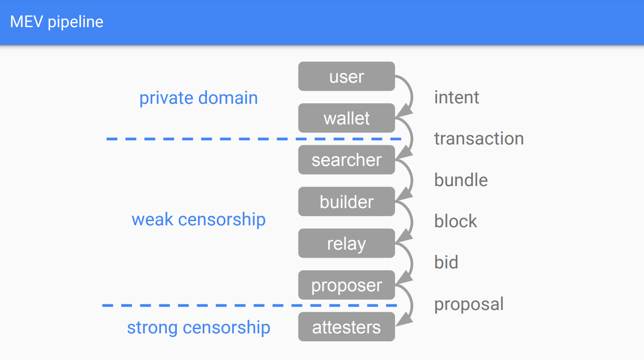Select the proposal label

tap(469, 304)
